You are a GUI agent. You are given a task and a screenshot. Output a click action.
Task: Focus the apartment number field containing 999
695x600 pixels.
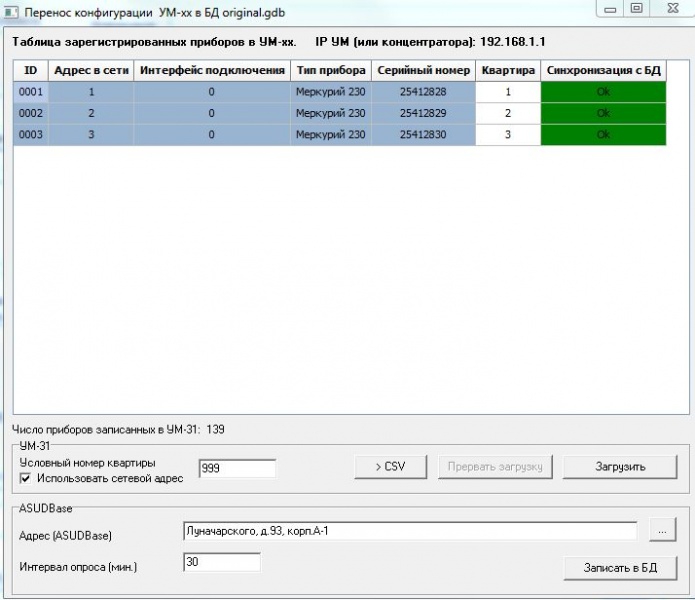click(x=237, y=468)
